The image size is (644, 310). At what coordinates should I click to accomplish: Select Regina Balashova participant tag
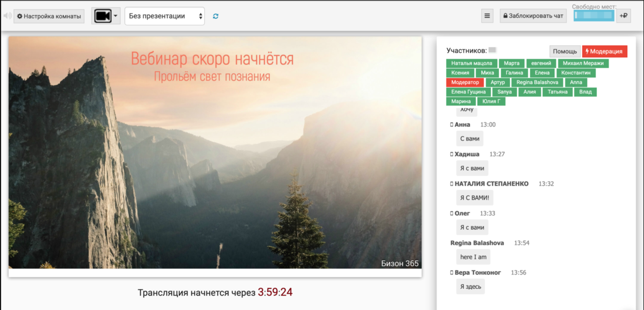pos(537,82)
